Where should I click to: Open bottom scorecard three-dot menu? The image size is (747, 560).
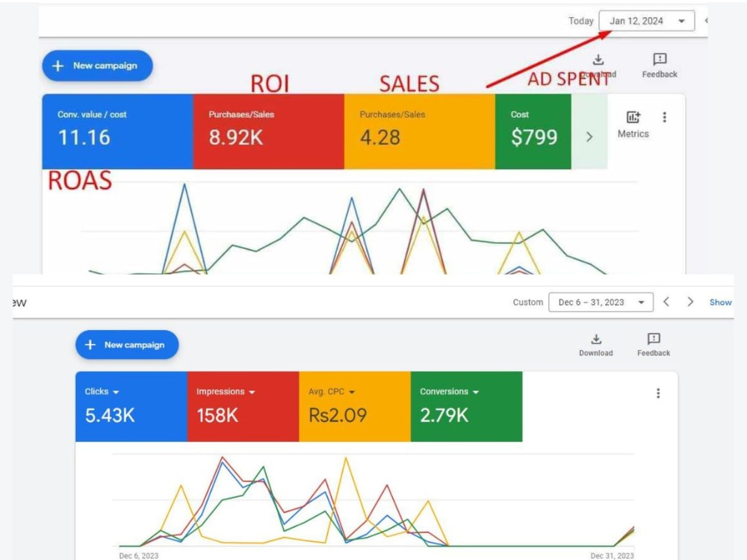(x=658, y=393)
